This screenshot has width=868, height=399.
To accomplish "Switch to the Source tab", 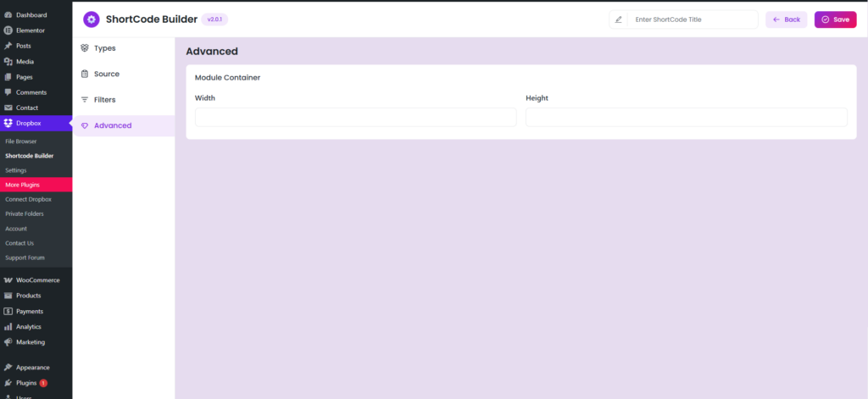I will coord(124,74).
